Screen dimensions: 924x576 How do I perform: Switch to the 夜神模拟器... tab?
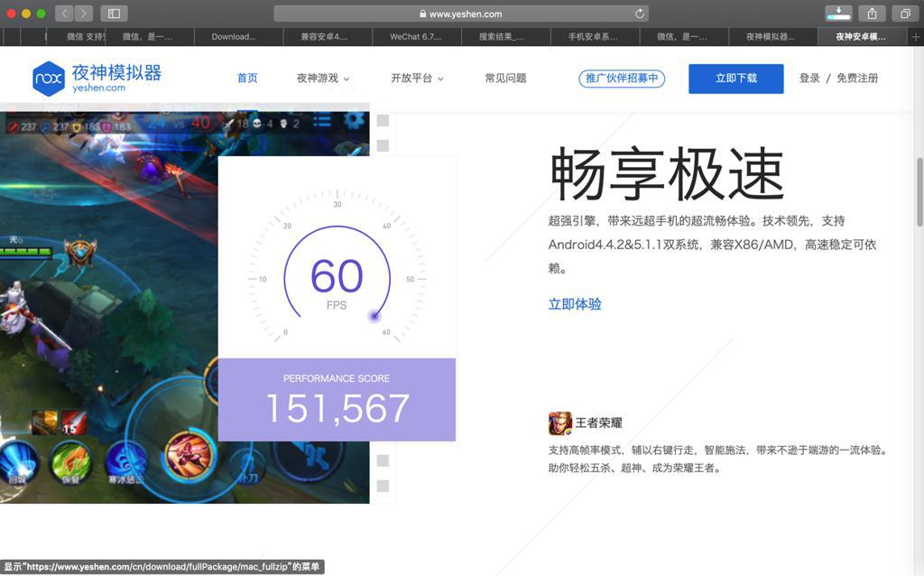[771, 36]
